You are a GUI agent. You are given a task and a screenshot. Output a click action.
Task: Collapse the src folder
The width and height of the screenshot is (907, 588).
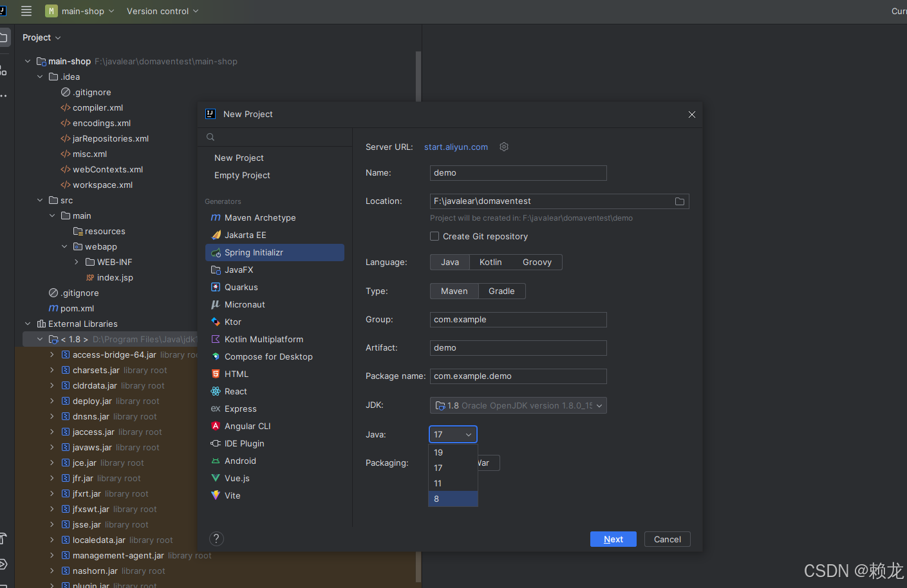[x=40, y=201]
